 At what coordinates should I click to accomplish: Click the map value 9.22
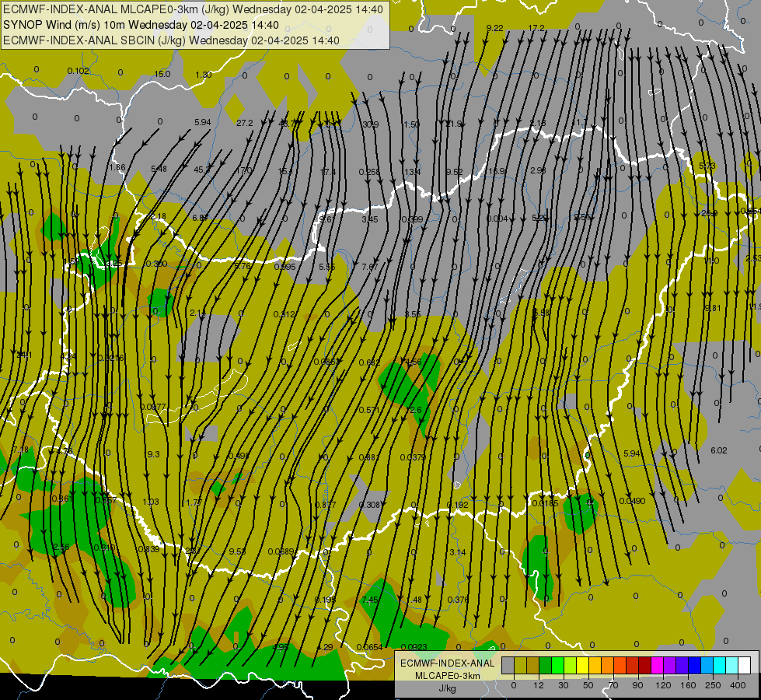494,28
